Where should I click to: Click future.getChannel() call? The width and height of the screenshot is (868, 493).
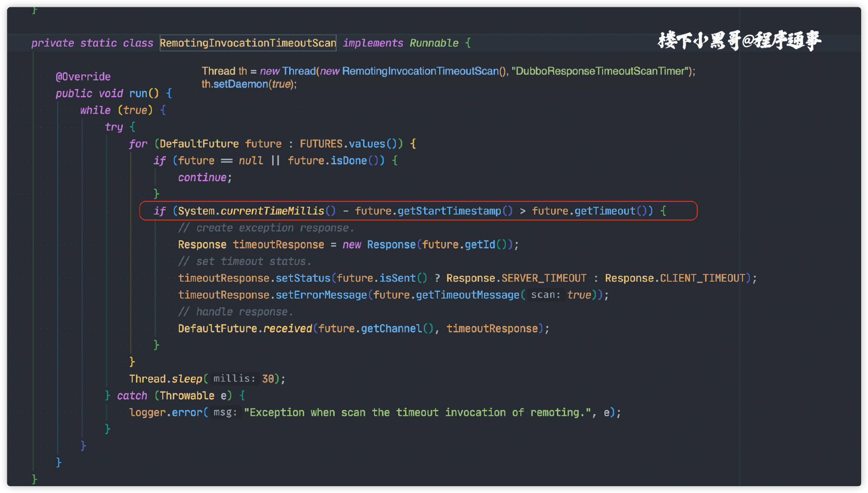376,329
